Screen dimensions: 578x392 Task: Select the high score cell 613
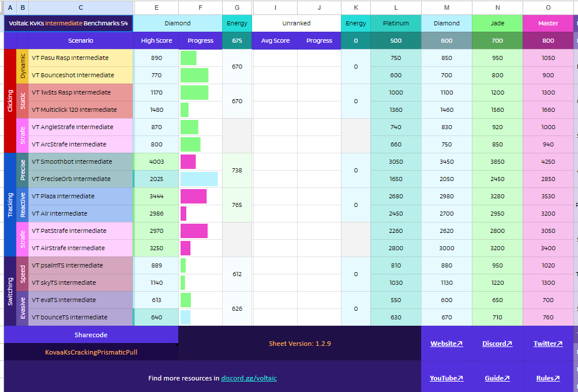156,300
